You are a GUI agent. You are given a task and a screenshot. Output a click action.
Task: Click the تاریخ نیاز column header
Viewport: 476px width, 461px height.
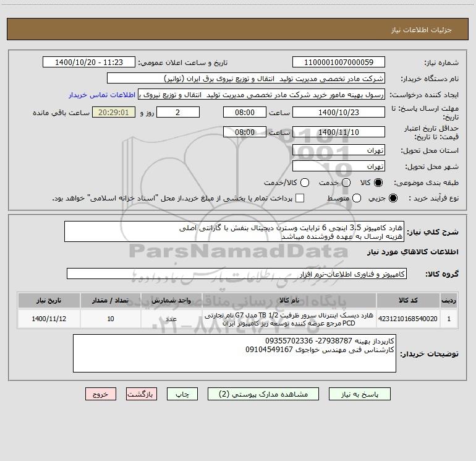[x=49, y=300]
